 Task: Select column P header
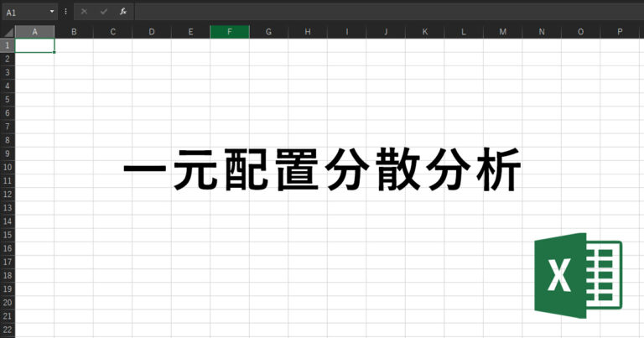click(620, 32)
